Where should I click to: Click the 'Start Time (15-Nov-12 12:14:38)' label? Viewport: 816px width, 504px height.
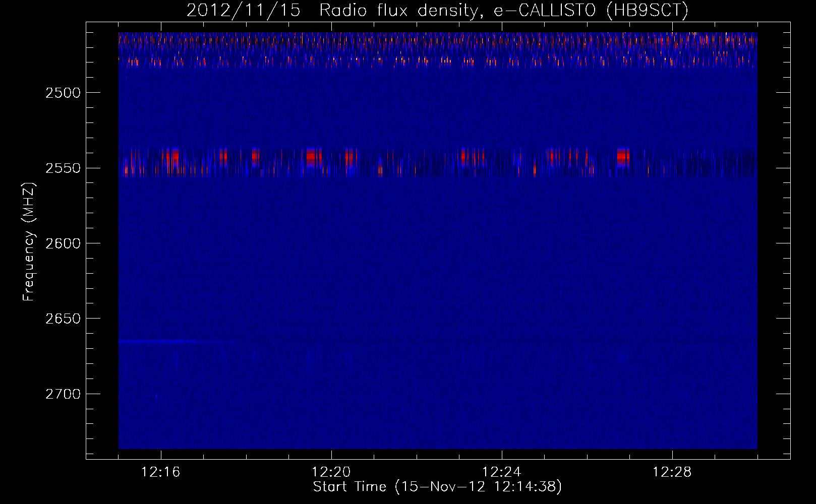pos(437,487)
